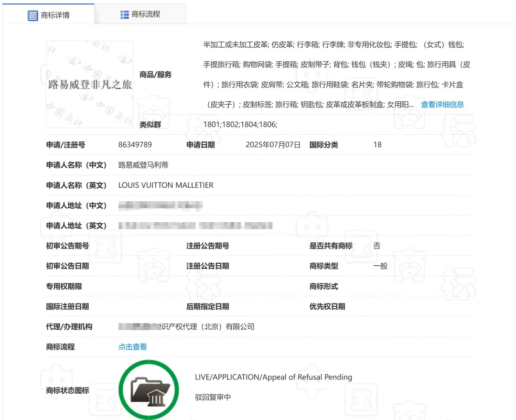Viewport: 516px width, 420px height.
Task: Click the 商标类型 label
Action: [323, 266]
